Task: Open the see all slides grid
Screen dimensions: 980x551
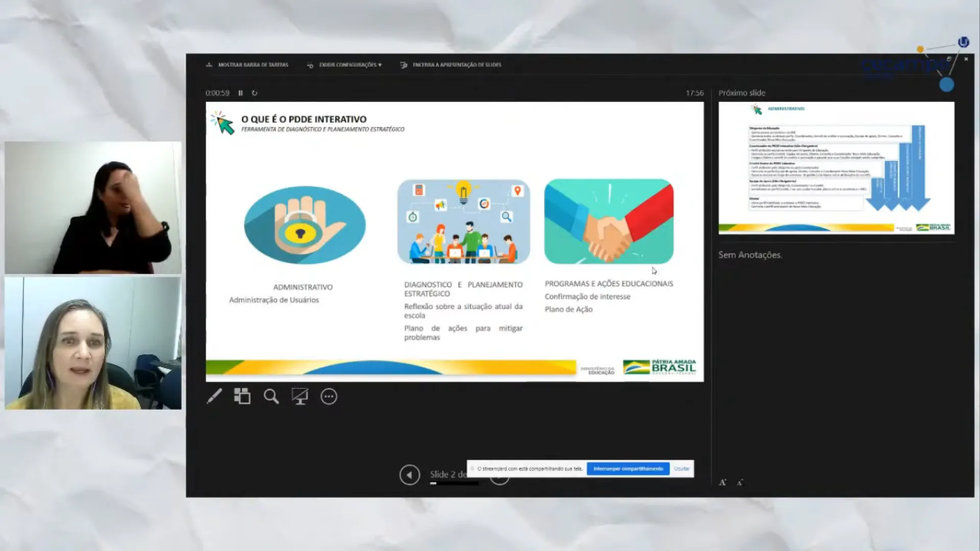Action: click(x=242, y=396)
